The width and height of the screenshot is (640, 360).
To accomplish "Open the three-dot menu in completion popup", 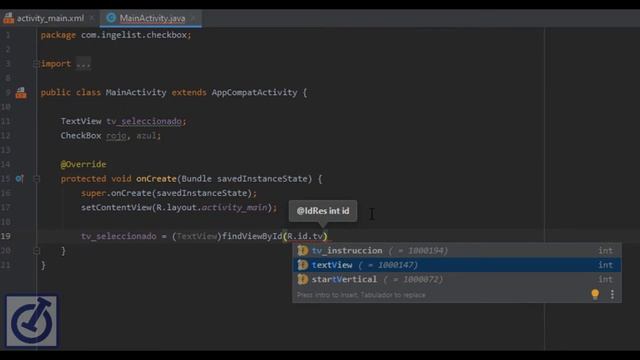I will pos(612,294).
